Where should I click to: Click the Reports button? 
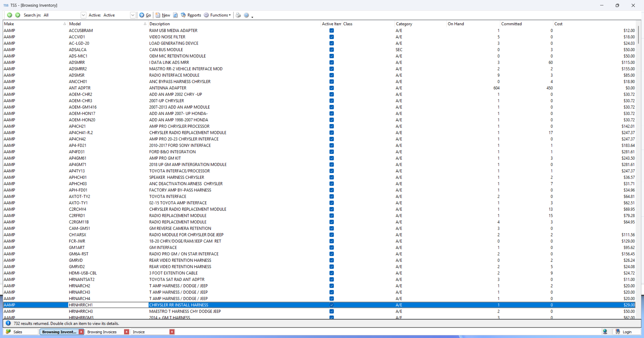point(191,15)
